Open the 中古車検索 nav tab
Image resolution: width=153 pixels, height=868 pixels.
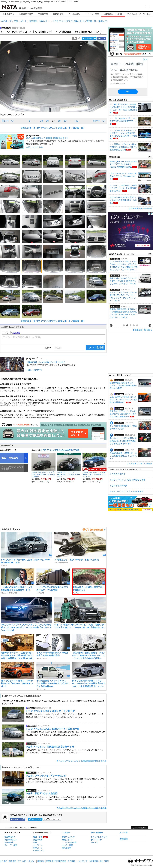click(43, 14)
